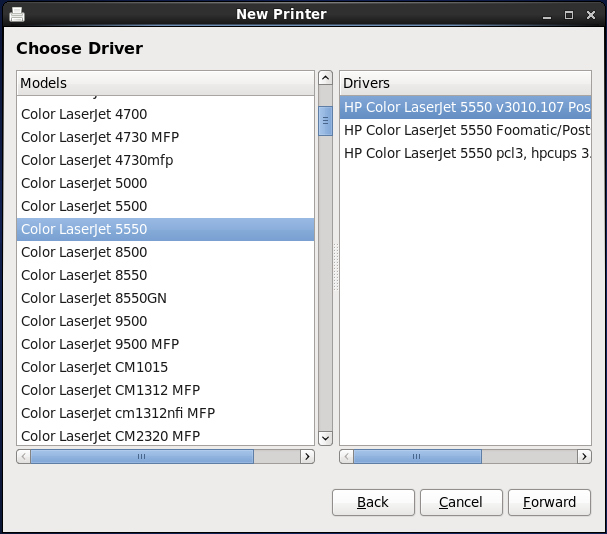Screen dimensions: 607x534
Task: Select the 5550 Foomatic/Postscript driver
Action: [x=466, y=130]
